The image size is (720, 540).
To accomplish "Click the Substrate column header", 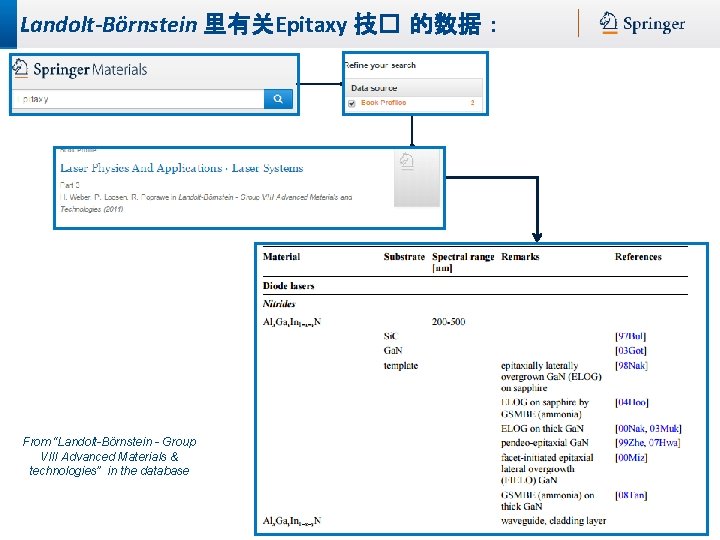I will click(x=404, y=257).
